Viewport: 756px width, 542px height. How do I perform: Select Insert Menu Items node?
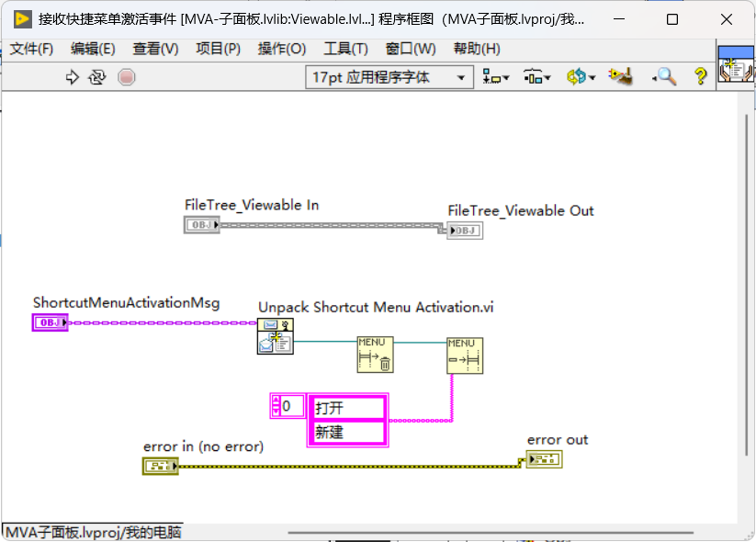coord(465,356)
